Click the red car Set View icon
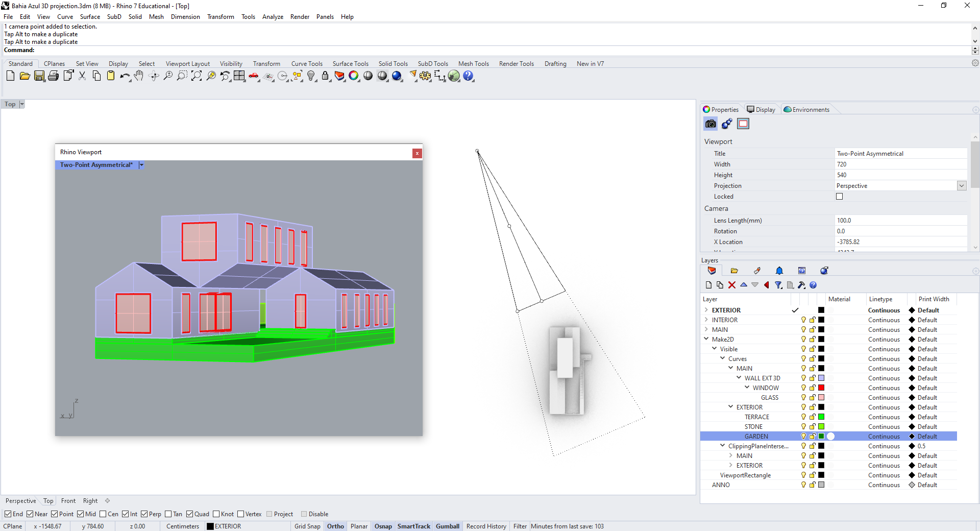 (x=254, y=76)
